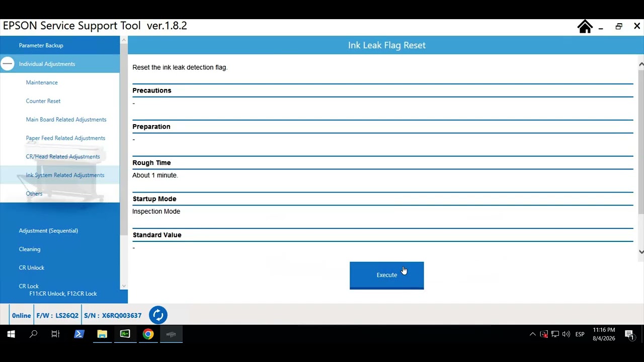Open the taskbar clock and calendar
Screen dimensions: 644x362
click(x=604, y=334)
